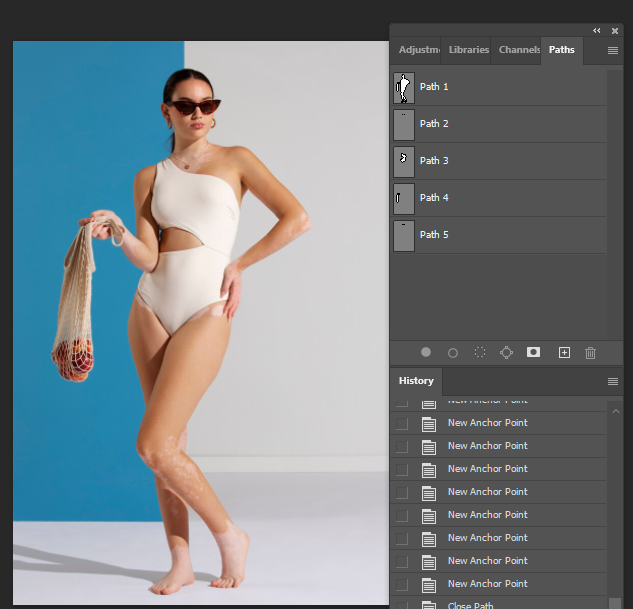Collapse panel with double-arrow icon
The width and height of the screenshot is (633, 609).
596,31
